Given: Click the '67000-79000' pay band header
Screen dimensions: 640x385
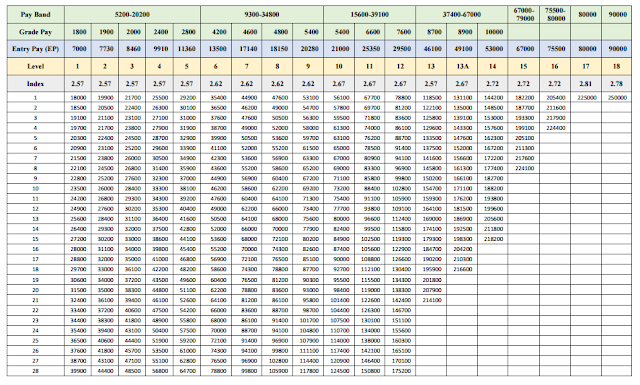Looking at the screenshot, I should tap(524, 14).
